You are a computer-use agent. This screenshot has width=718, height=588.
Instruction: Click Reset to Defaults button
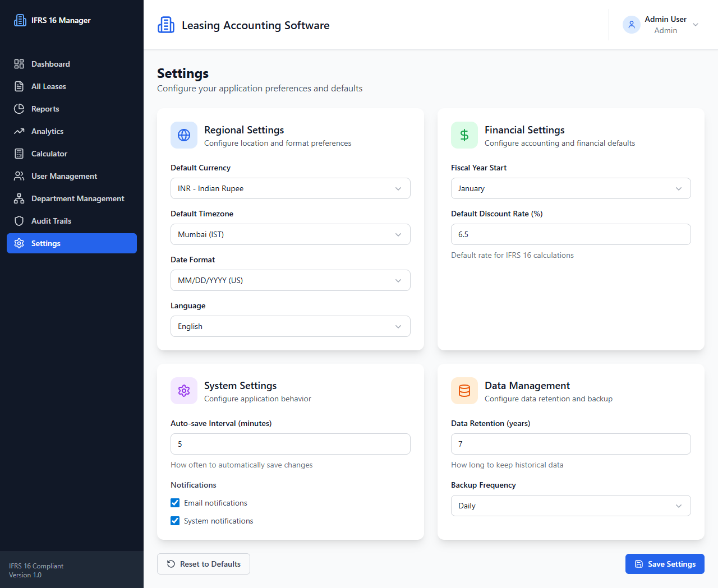[x=204, y=564]
